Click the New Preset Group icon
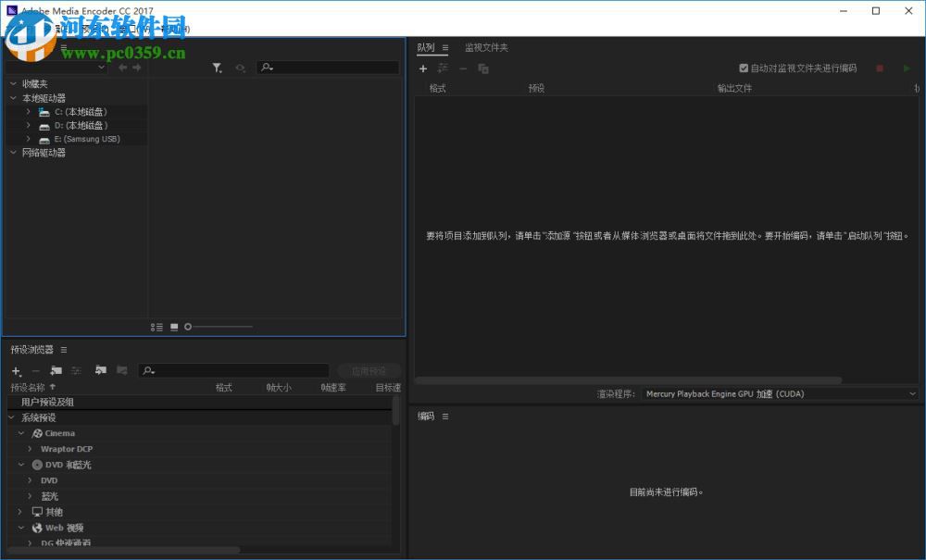926x560 pixels. 56,370
